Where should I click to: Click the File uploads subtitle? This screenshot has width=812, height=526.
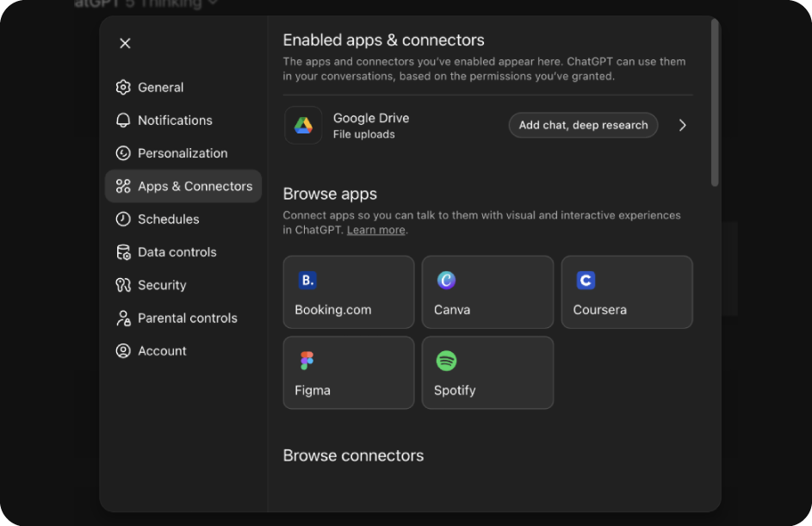pyautogui.click(x=363, y=134)
